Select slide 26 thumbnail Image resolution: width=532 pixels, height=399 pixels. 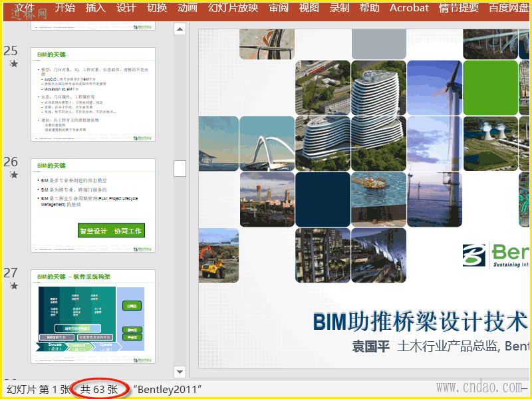pyautogui.click(x=93, y=205)
